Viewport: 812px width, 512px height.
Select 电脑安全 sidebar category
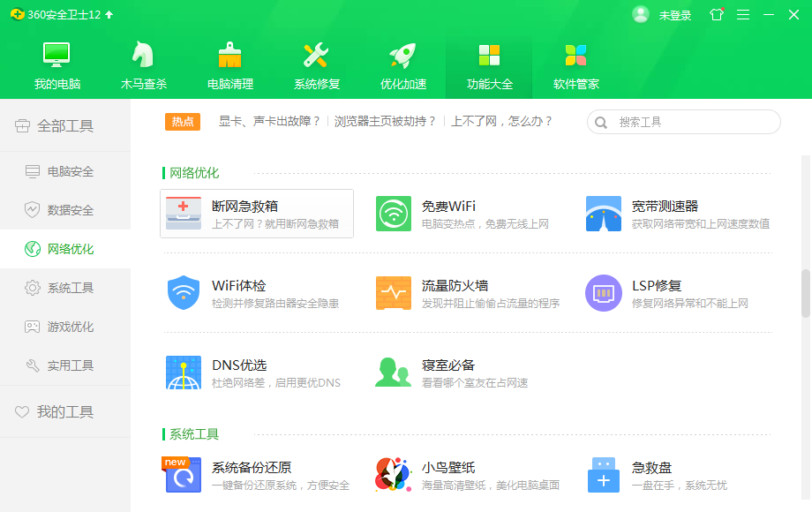coord(65,171)
